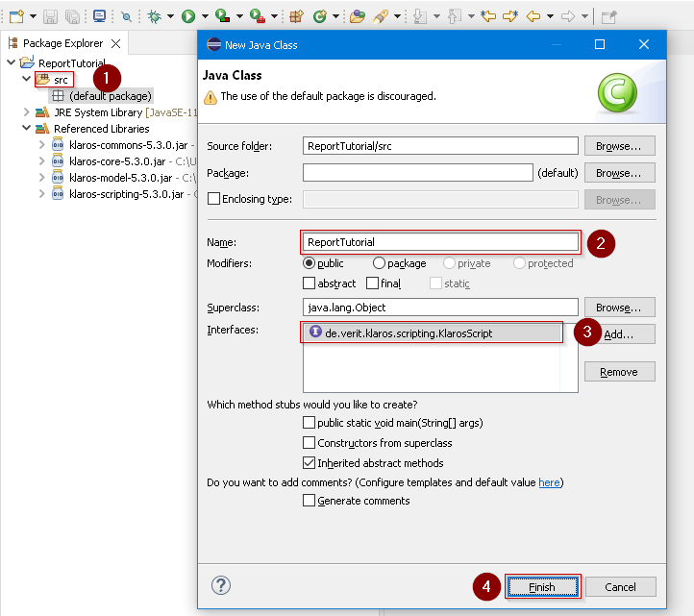Click the Save All toolbar icon
The width and height of the screenshot is (694, 616).
click(73, 16)
